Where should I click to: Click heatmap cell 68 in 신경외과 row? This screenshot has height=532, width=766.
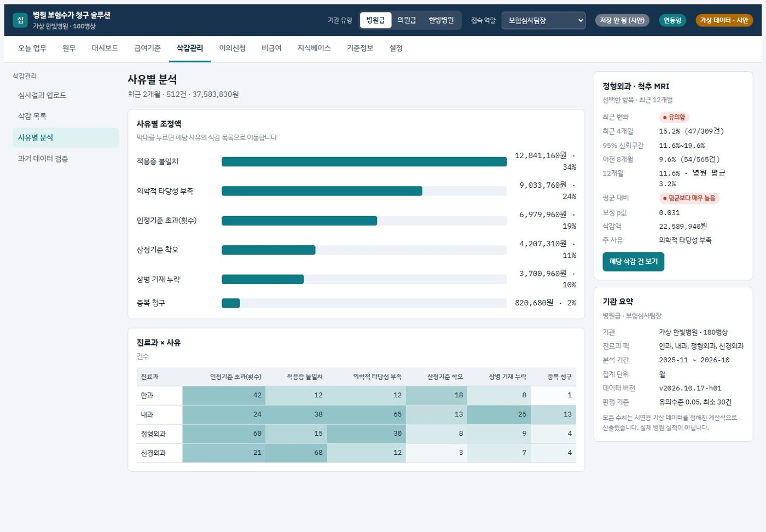coord(297,453)
